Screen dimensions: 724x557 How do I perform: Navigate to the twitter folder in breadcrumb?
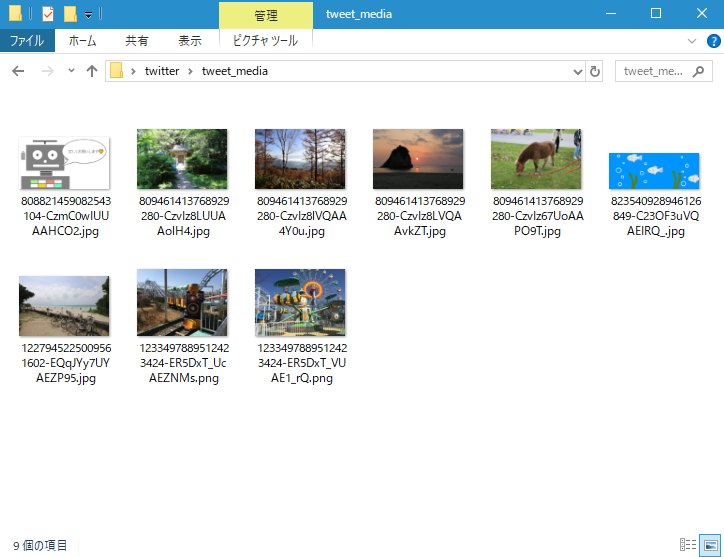point(162,71)
